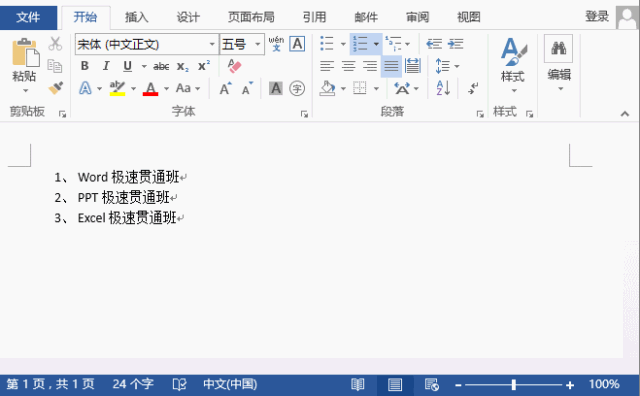
Task: Open spelling proofing status icon
Action: tap(179, 385)
